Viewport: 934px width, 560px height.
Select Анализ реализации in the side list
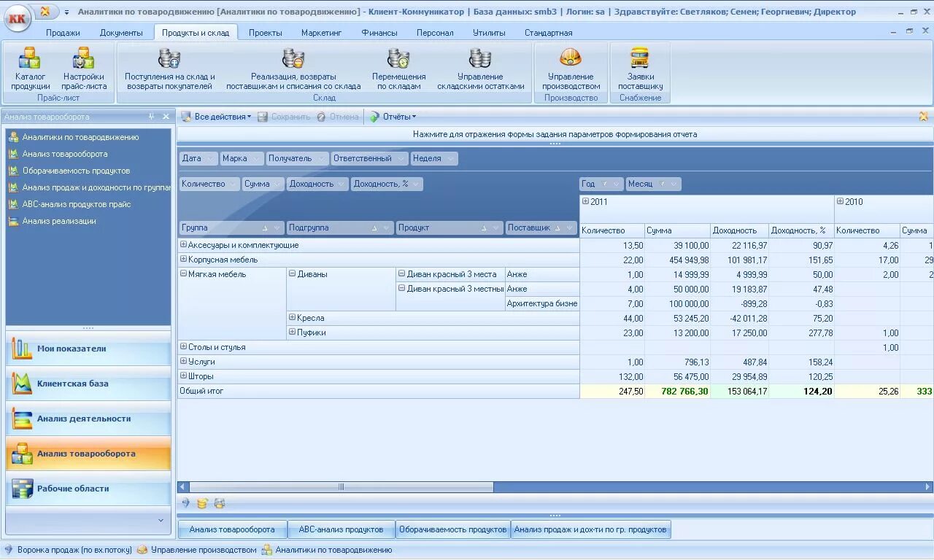pyautogui.click(x=59, y=221)
